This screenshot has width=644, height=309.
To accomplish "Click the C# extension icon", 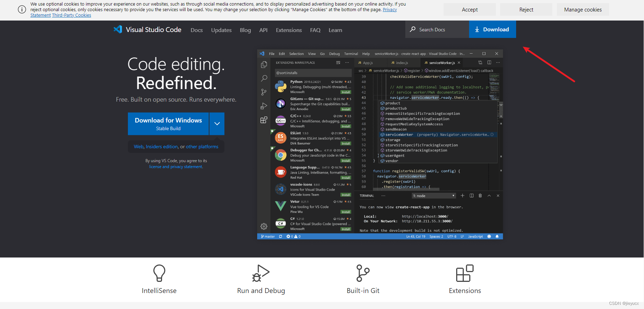I will (281, 223).
